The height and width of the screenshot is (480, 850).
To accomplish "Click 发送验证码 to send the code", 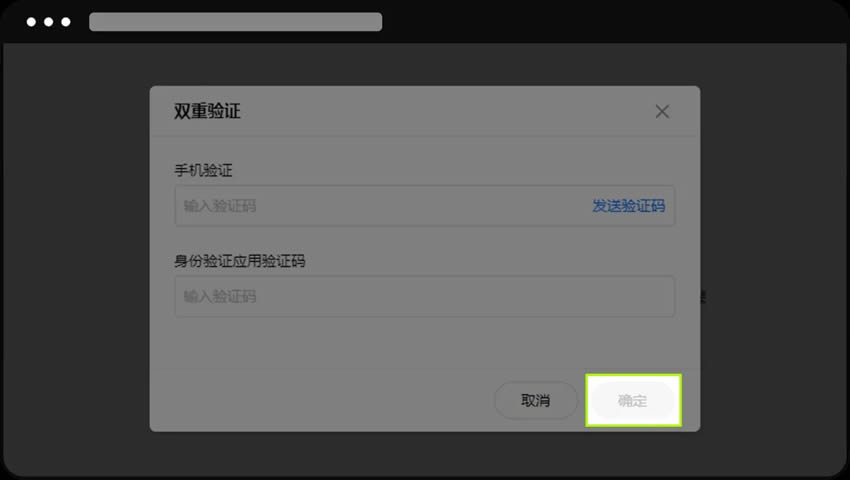I will 628,206.
